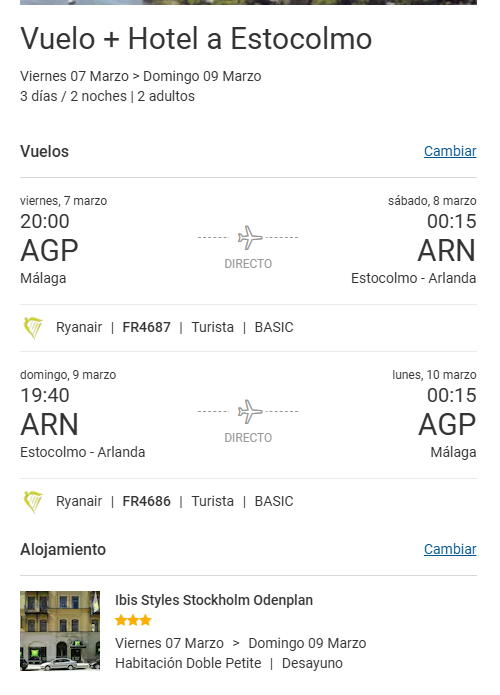This screenshot has height=695, width=500.
Task: Click the flight number FR4686
Action: pos(146,501)
